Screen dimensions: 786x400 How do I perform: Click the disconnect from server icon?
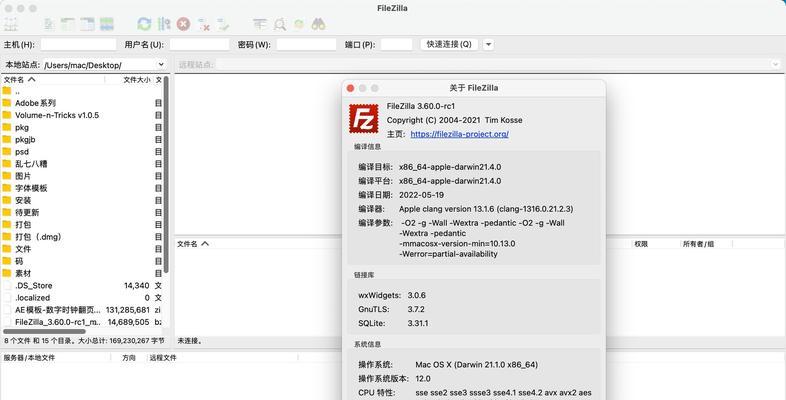coord(204,24)
